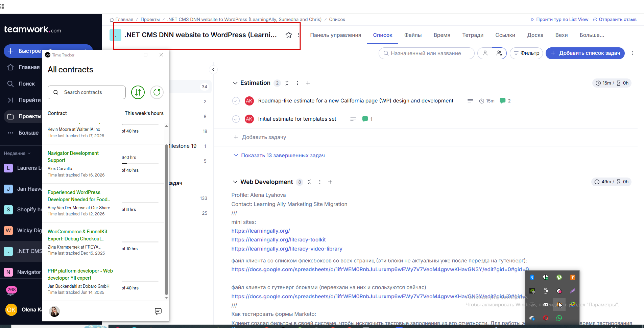The height and width of the screenshot is (328, 644).
Task: Open Navigator Development Support contract
Action: 73,157
